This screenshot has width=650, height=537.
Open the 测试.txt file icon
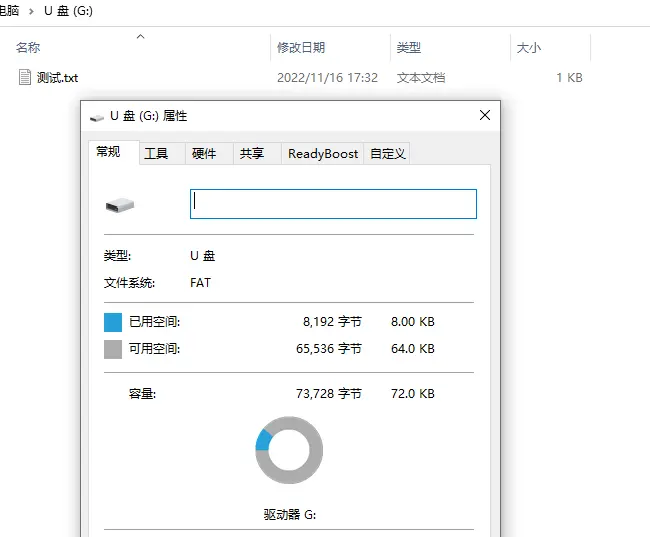(x=25, y=77)
